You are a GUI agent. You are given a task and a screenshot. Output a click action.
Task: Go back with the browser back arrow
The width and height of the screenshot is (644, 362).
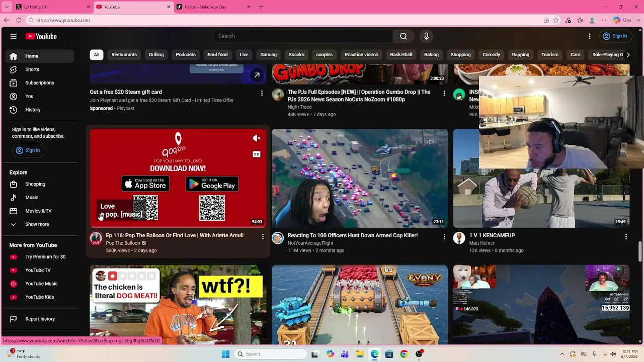(x=7, y=20)
